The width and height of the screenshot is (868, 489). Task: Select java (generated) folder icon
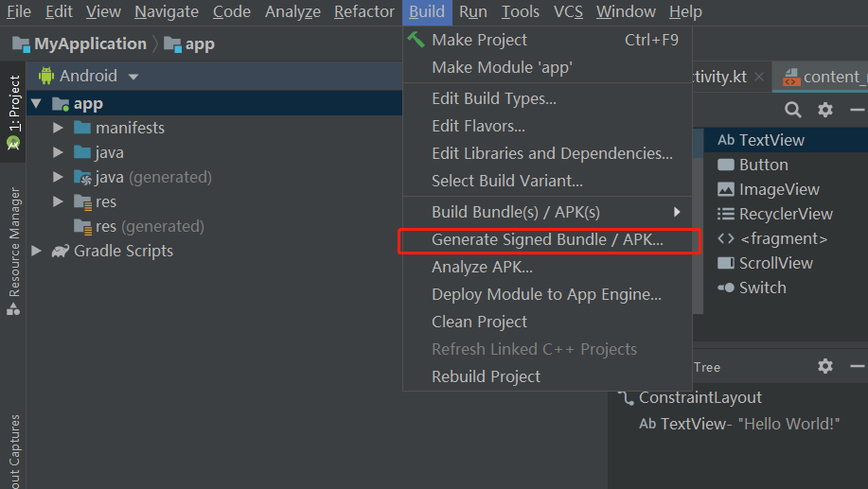pyautogui.click(x=82, y=178)
